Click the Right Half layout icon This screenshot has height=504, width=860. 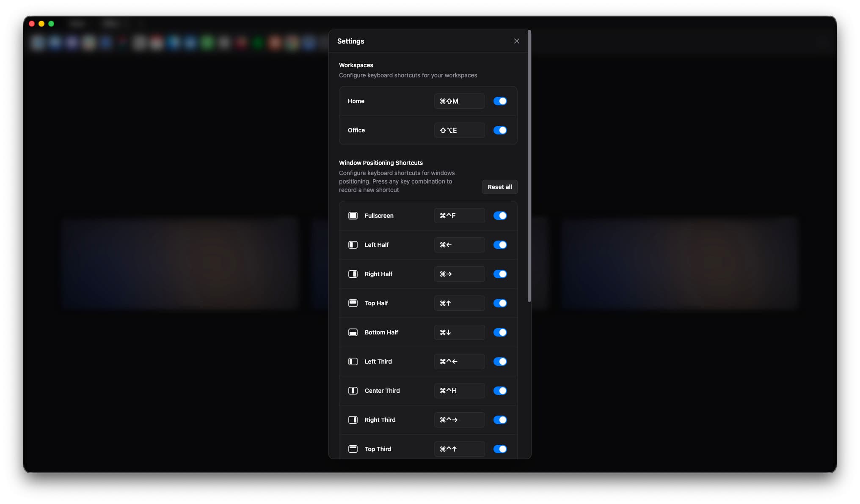click(x=353, y=274)
